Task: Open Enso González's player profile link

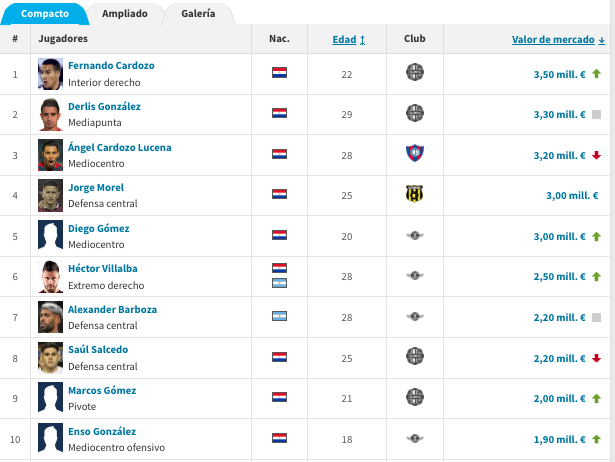Action: [x=103, y=431]
